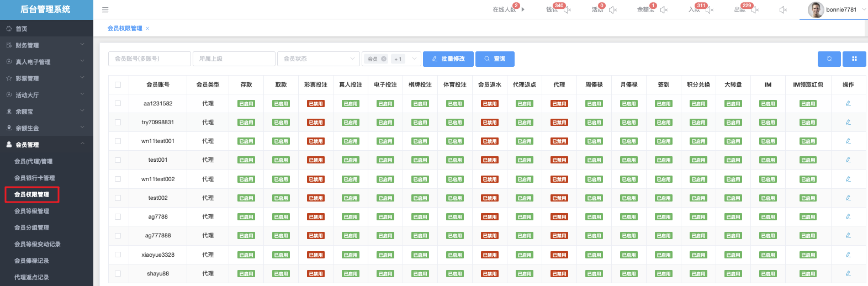This screenshot has height=286, width=868.
Task: Select the test002 row checkbox
Action: [118, 198]
